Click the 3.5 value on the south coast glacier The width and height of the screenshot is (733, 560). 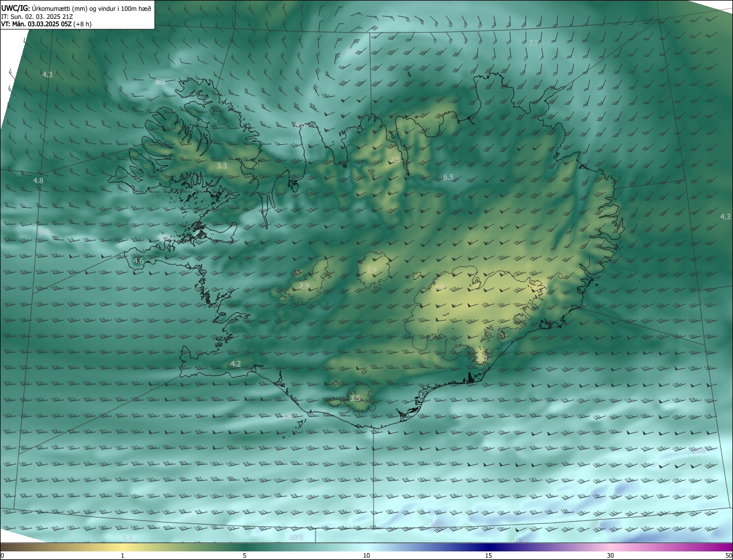pos(355,398)
